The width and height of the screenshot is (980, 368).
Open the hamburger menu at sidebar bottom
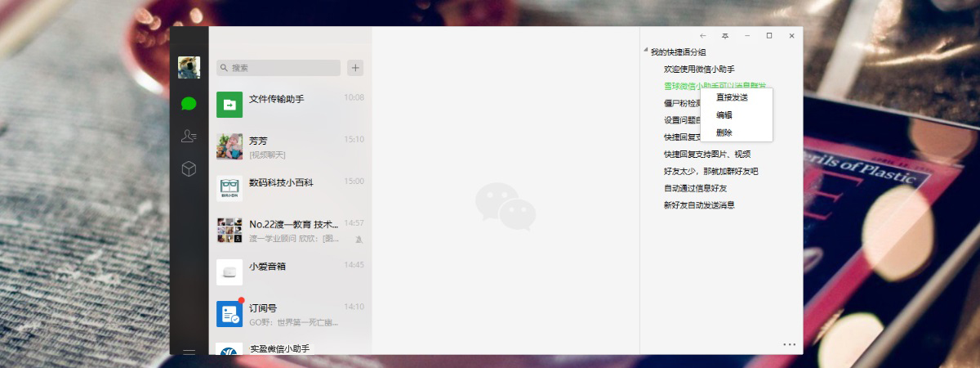click(x=189, y=352)
